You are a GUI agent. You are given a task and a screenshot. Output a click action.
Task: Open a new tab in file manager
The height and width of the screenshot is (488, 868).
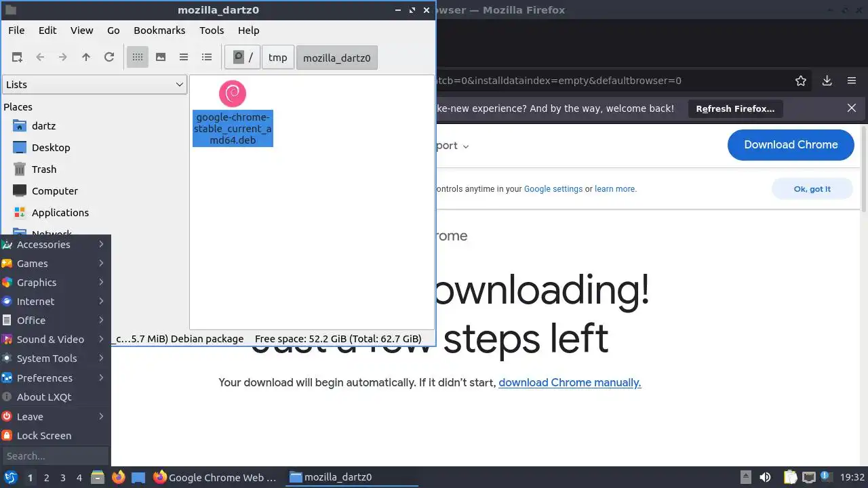[17, 58]
